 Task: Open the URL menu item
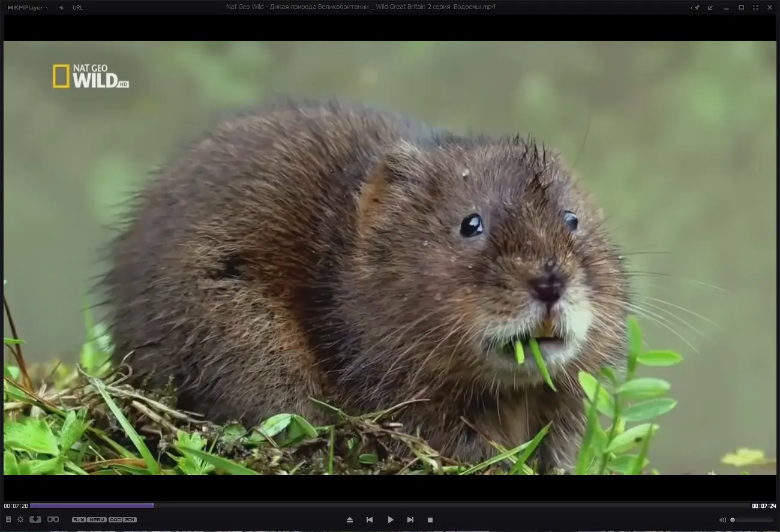(x=77, y=7)
